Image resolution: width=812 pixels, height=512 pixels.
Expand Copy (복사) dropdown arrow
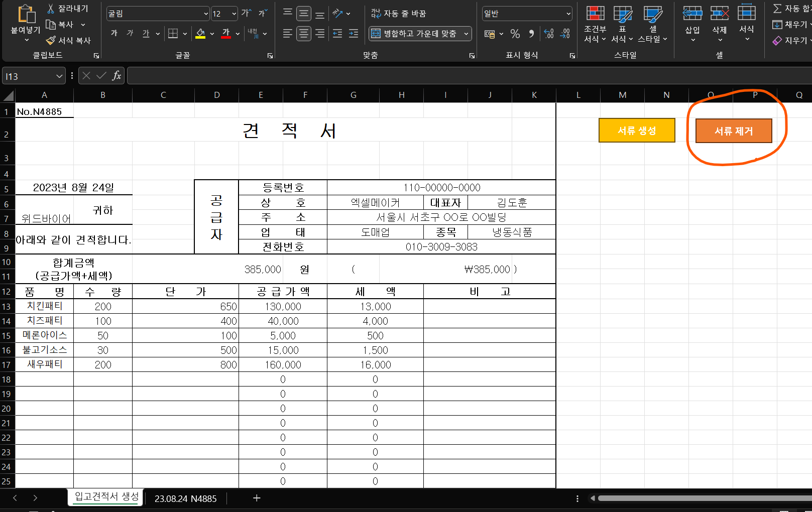[83, 24]
